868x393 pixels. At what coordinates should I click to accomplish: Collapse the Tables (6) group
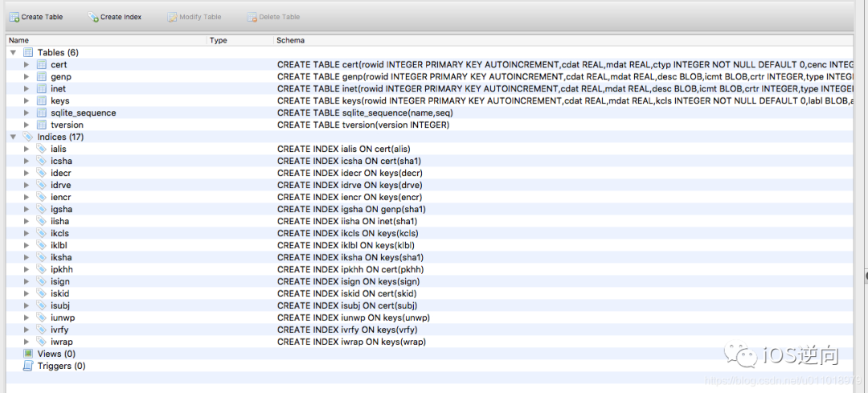(13, 52)
